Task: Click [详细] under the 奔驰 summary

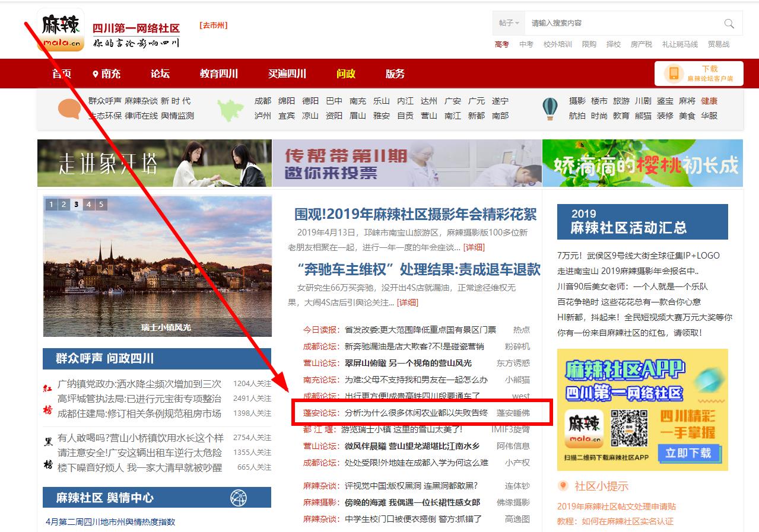Action: [407, 302]
